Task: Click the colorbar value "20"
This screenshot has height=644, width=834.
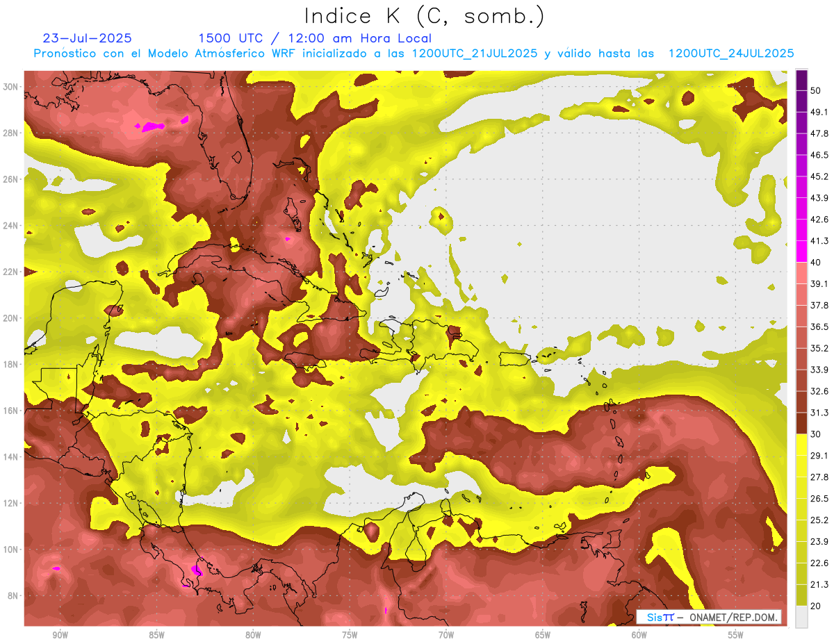Action: pyautogui.click(x=817, y=606)
